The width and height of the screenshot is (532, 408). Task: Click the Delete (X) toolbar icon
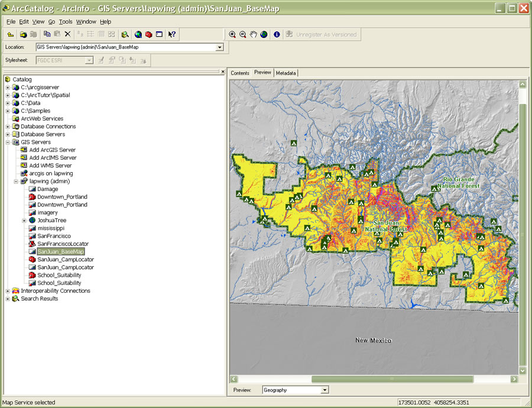point(67,34)
